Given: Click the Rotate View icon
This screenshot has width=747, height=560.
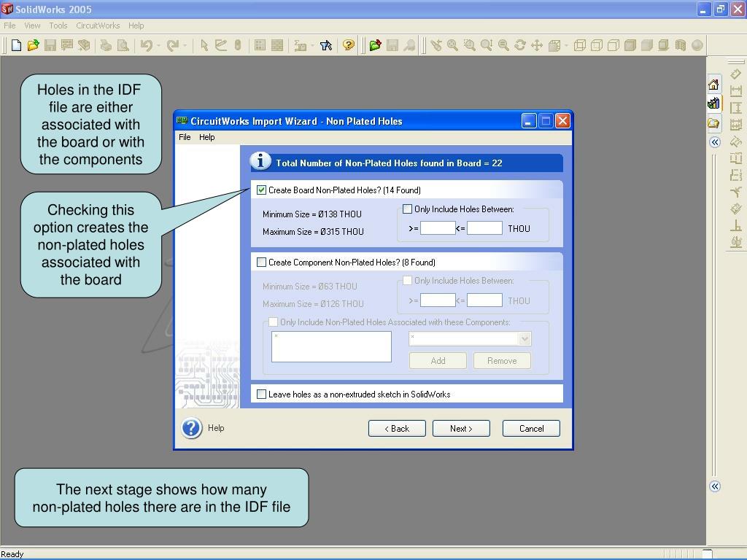Looking at the screenshot, I should pos(520,45).
